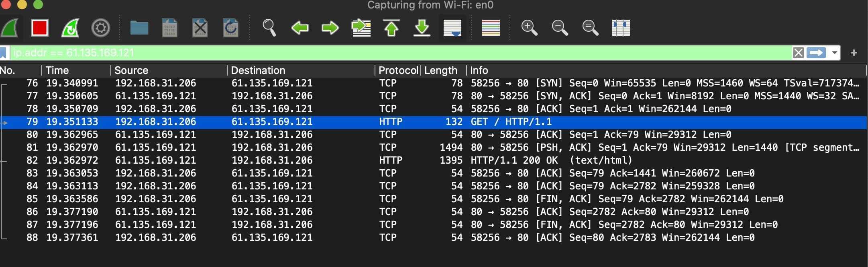868x267 pixels.
Task: Click the find packet magnifier icon
Action: pos(269,28)
